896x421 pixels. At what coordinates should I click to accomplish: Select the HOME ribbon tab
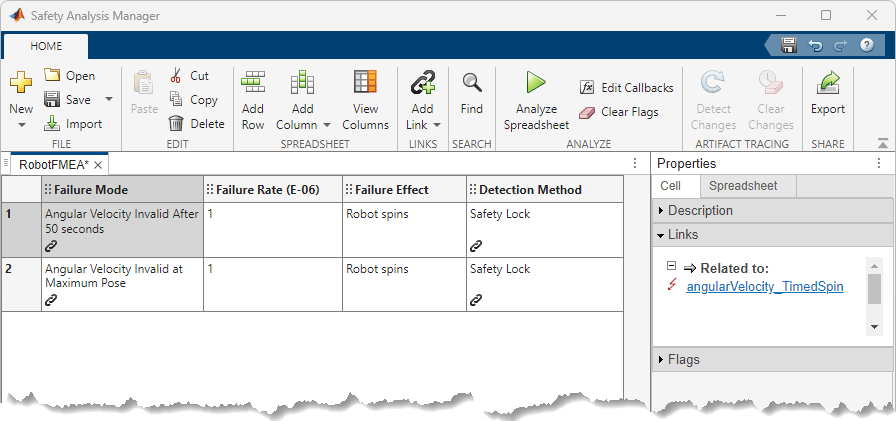pos(46,46)
